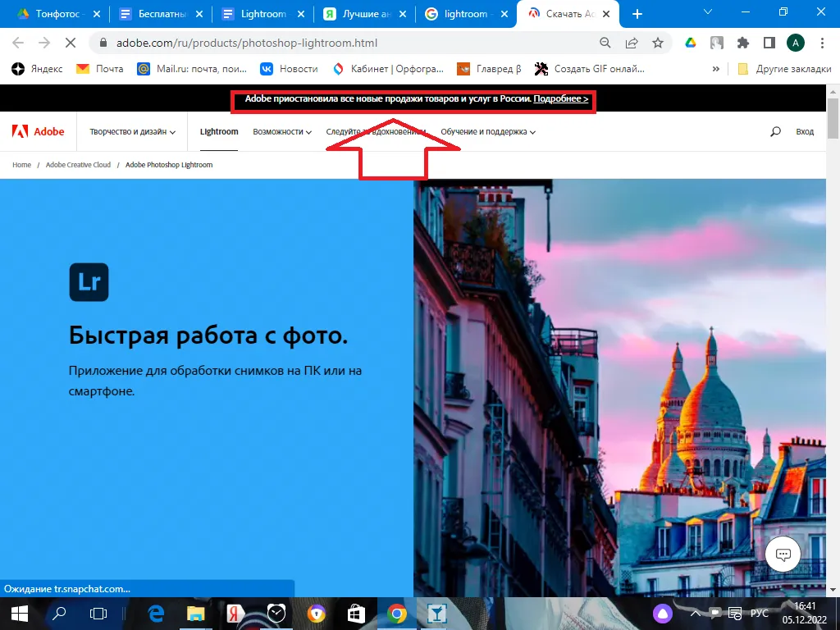Click the heading 'Быстрая работа с фото.'
This screenshot has width=840, height=630.
pyautogui.click(x=208, y=336)
